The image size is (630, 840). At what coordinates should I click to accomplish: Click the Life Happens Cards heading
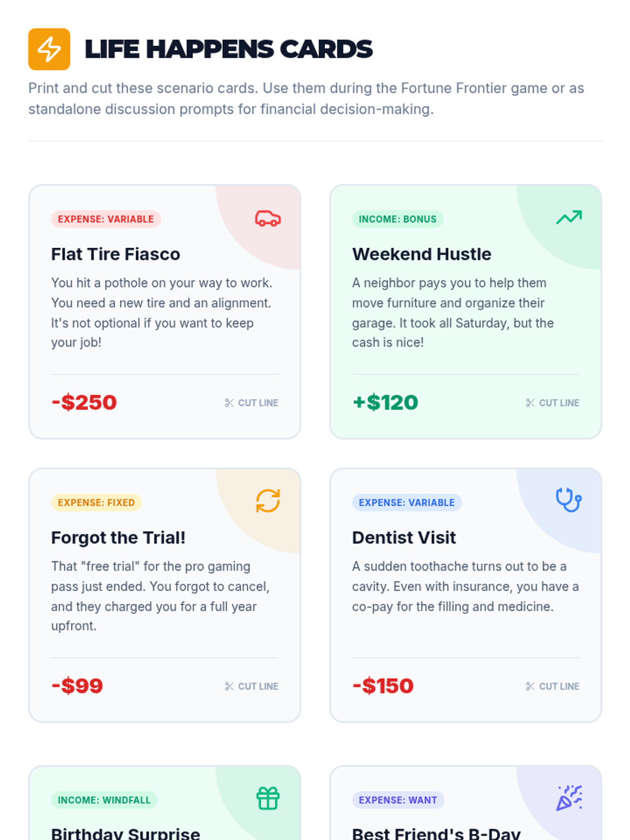coord(228,49)
